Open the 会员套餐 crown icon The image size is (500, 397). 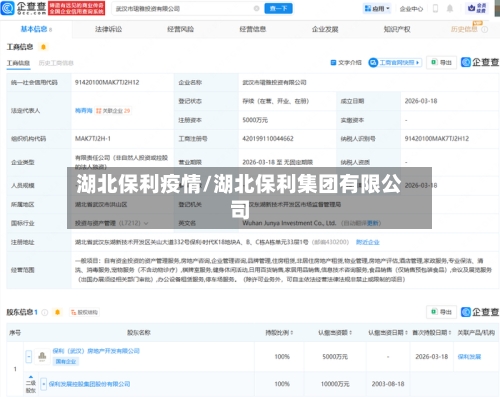point(477,8)
